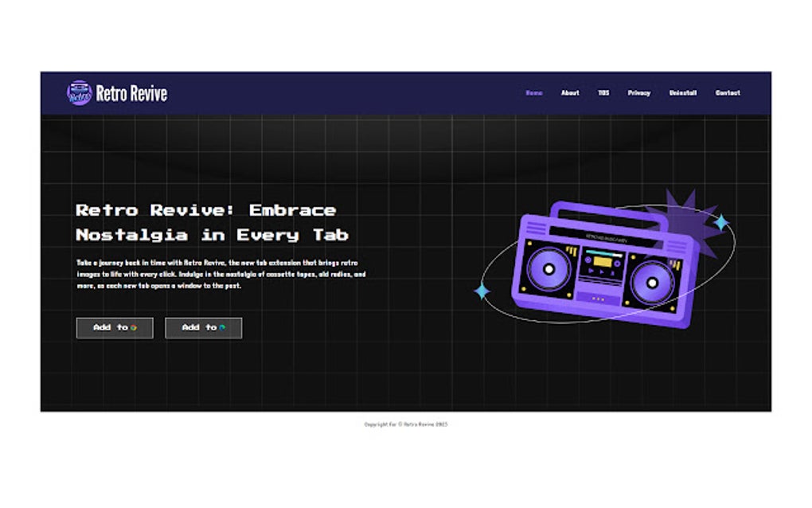
Task: Select the circular Retro Revive logo icon
Action: coord(78,92)
